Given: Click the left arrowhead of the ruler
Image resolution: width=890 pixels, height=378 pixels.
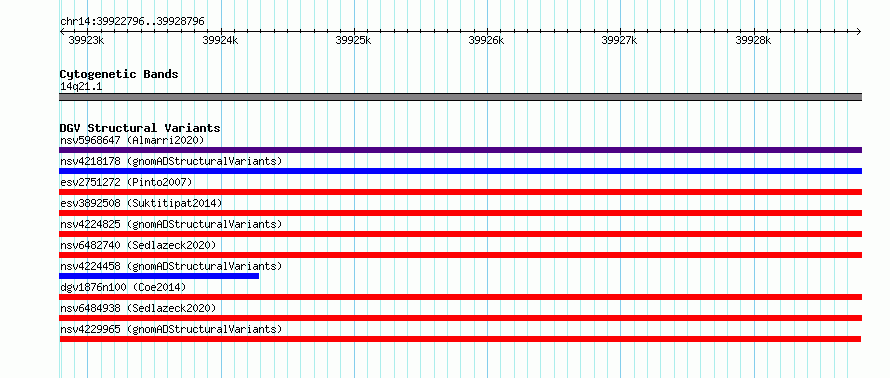Looking at the screenshot, I should tap(62, 31).
